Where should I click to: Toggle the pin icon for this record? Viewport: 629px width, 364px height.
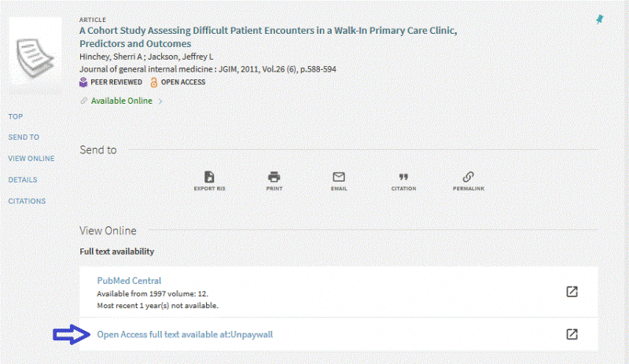click(x=600, y=20)
